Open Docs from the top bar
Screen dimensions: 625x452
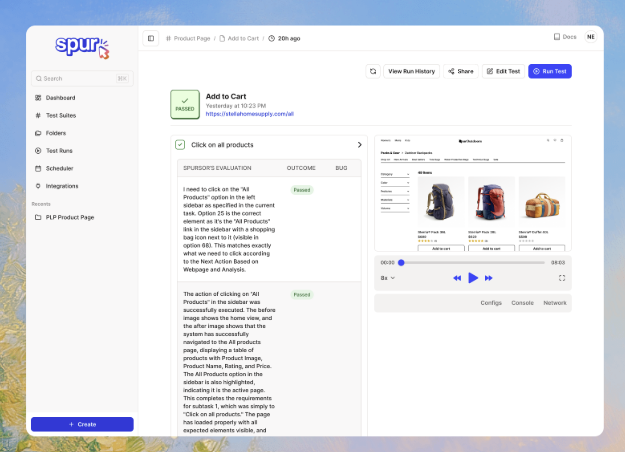tap(565, 37)
